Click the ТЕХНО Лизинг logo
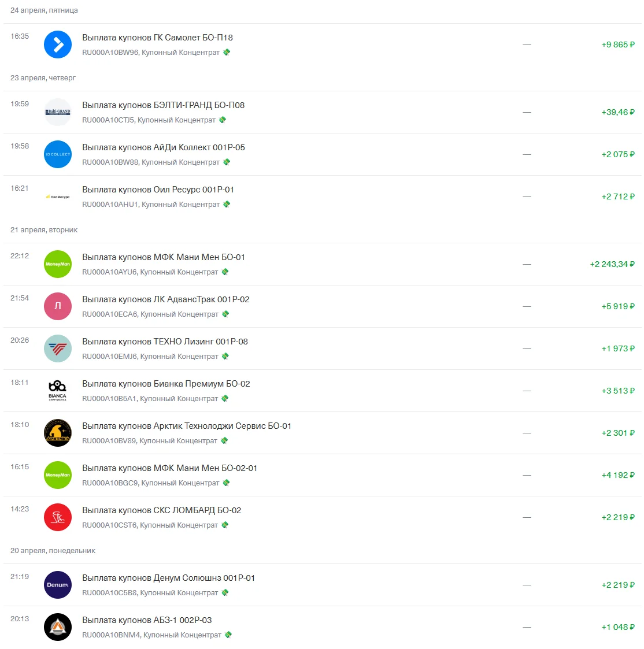 point(58,348)
